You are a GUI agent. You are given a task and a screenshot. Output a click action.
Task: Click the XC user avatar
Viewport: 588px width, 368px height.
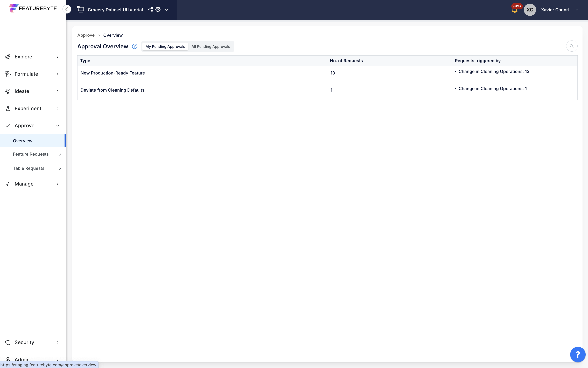tap(530, 10)
